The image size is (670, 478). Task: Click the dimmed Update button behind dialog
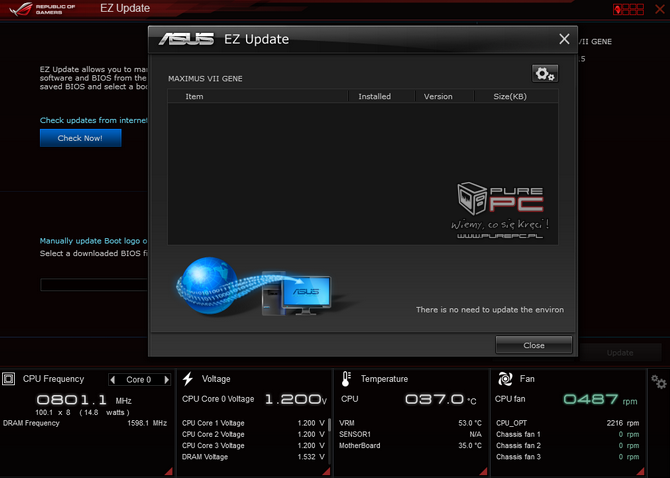coord(620,353)
